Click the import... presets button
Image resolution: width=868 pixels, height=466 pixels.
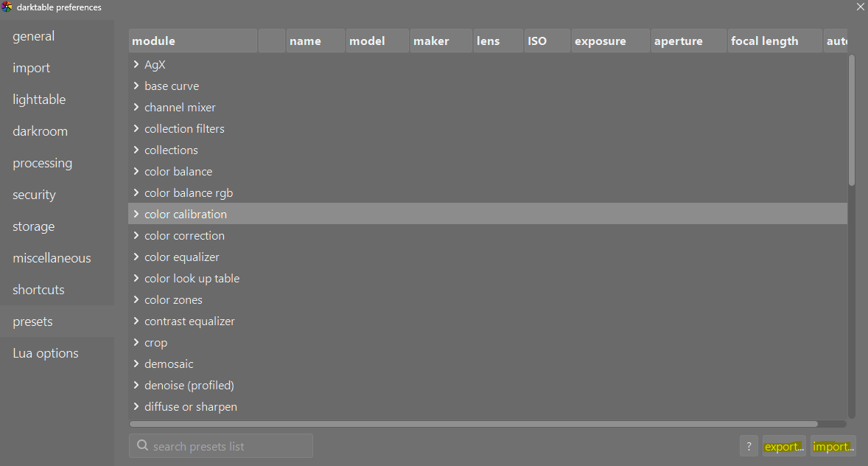(833, 446)
